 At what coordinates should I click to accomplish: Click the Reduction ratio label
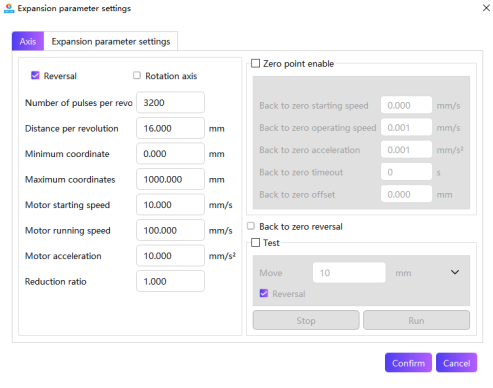coord(55,282)
